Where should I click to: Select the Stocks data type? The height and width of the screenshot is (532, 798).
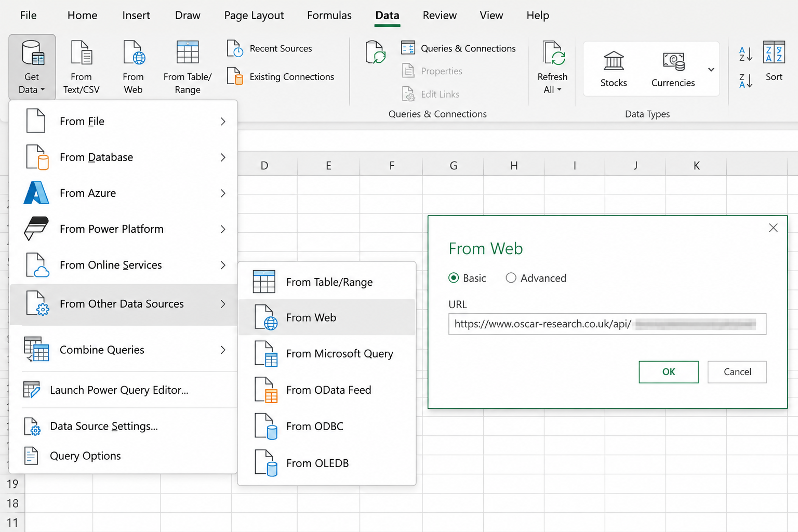[614, 69]
